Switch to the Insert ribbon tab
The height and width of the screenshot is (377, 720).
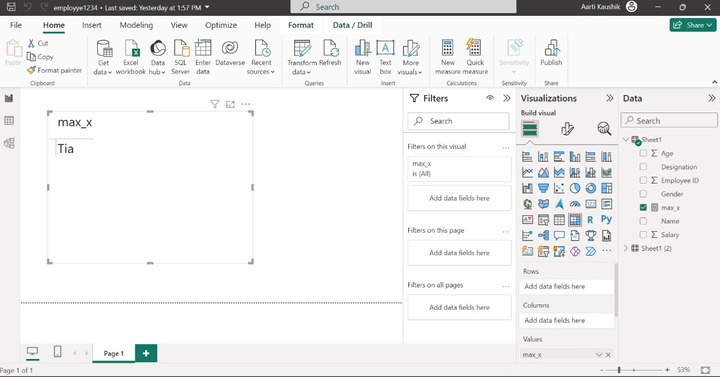92,25
